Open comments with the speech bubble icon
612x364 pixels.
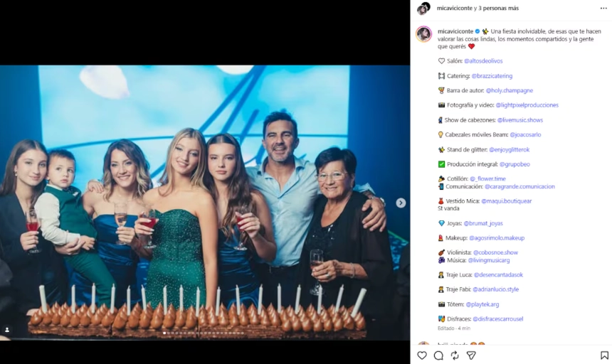coord(438,355)
